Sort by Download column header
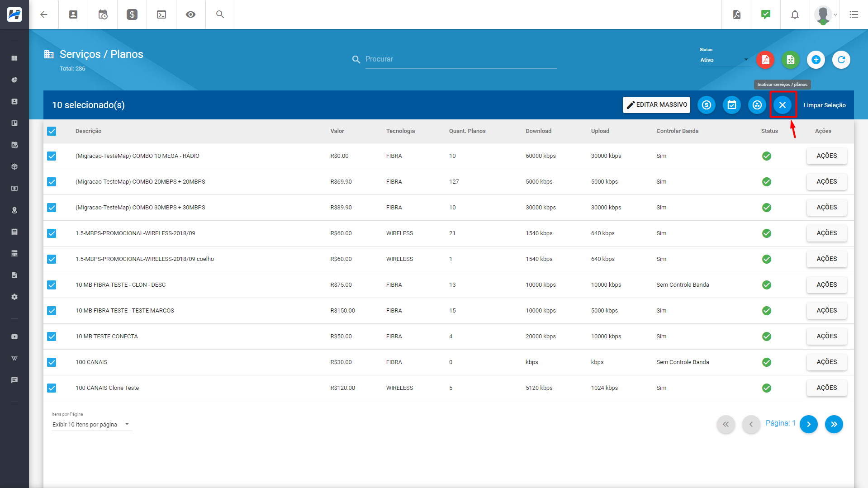The width and height of the screenshot is (868, 488). click(538, 131)
